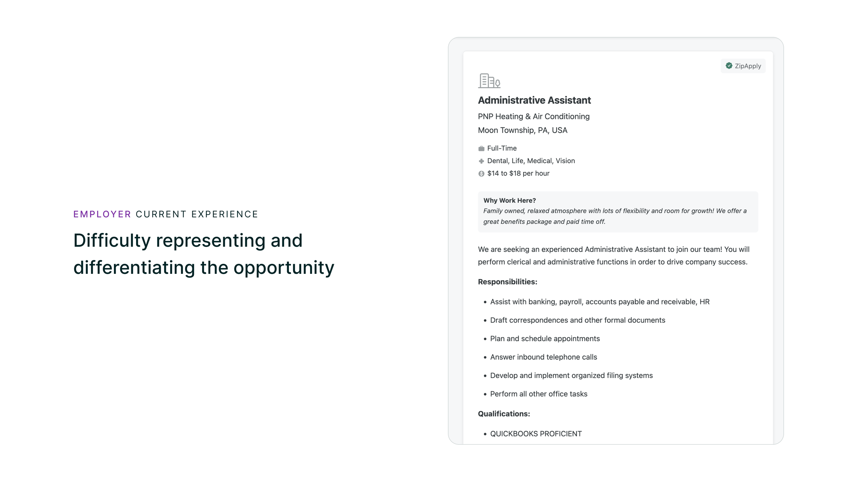Click the $14 to $18 per hour text
Image resolution: width=868 pixels, height=488 pixels.
coord(518,173)
